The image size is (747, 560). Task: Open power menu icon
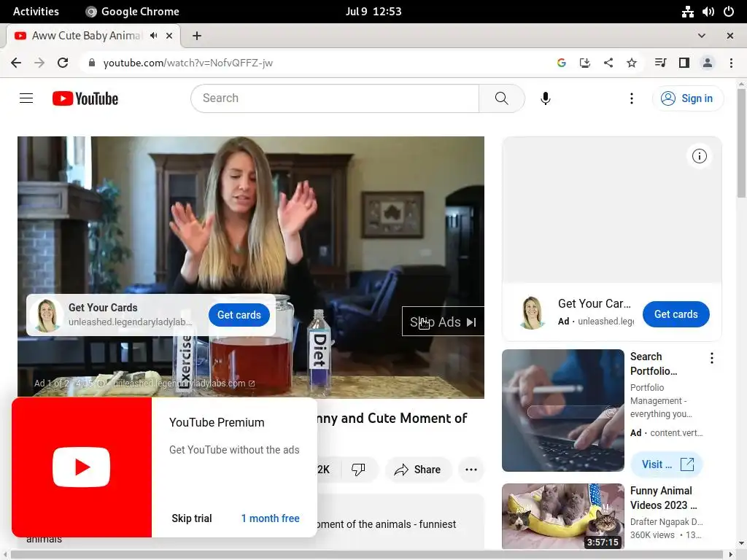coord(729,12)
